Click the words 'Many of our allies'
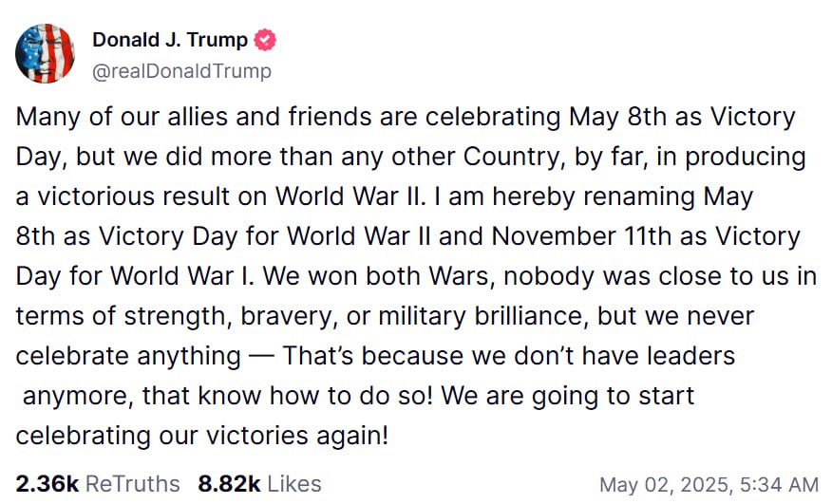Viewport: 832px width, 504px height. (x=123, y=117)
